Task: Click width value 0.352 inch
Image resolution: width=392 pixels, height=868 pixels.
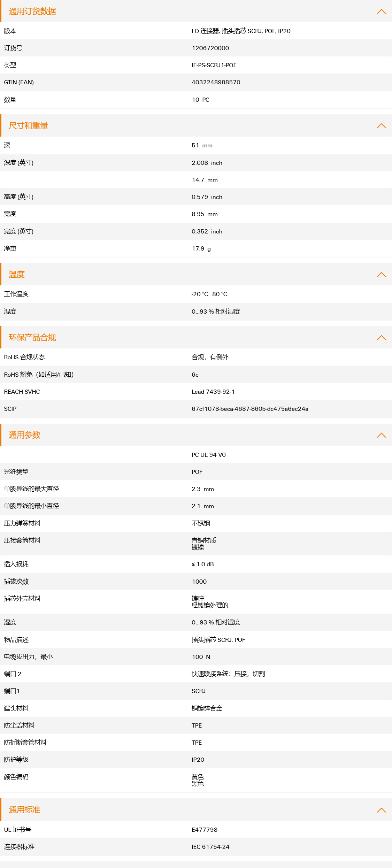Action: tap(207, 231)
